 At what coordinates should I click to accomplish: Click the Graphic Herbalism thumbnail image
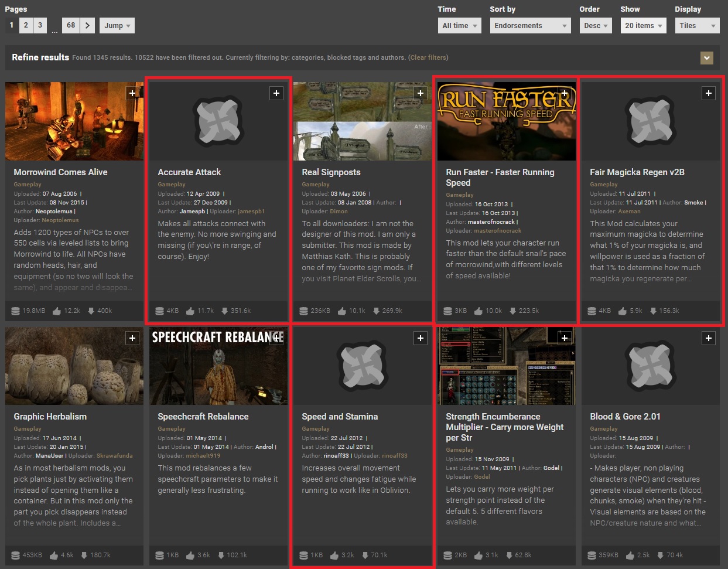coord(74,366)
